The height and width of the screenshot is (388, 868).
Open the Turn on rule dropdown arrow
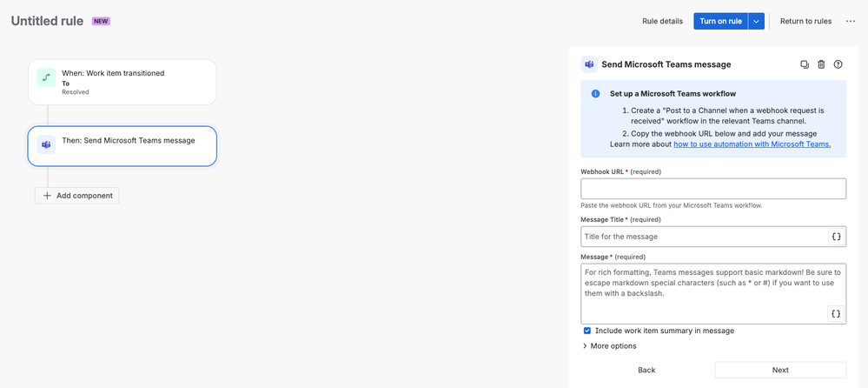click(756, 21)
